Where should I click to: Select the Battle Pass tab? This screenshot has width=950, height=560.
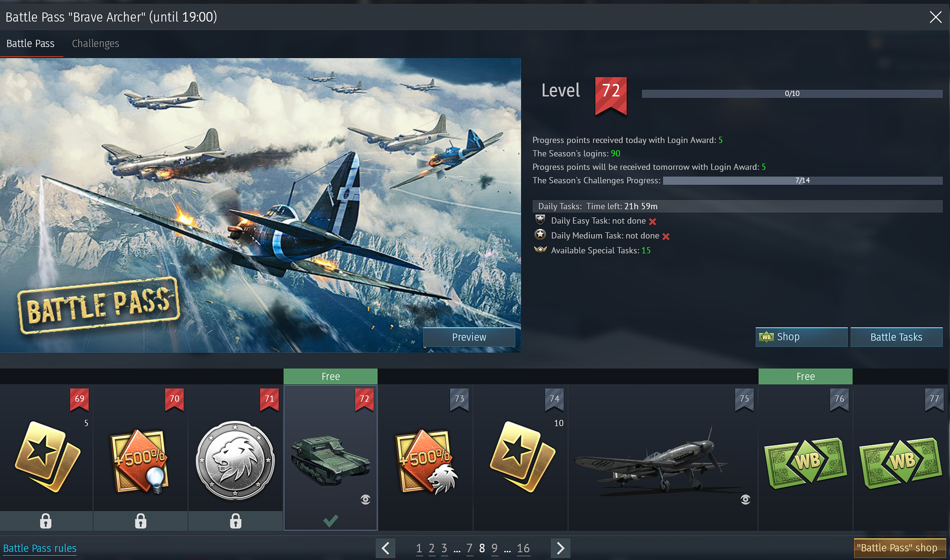(31, 44)
